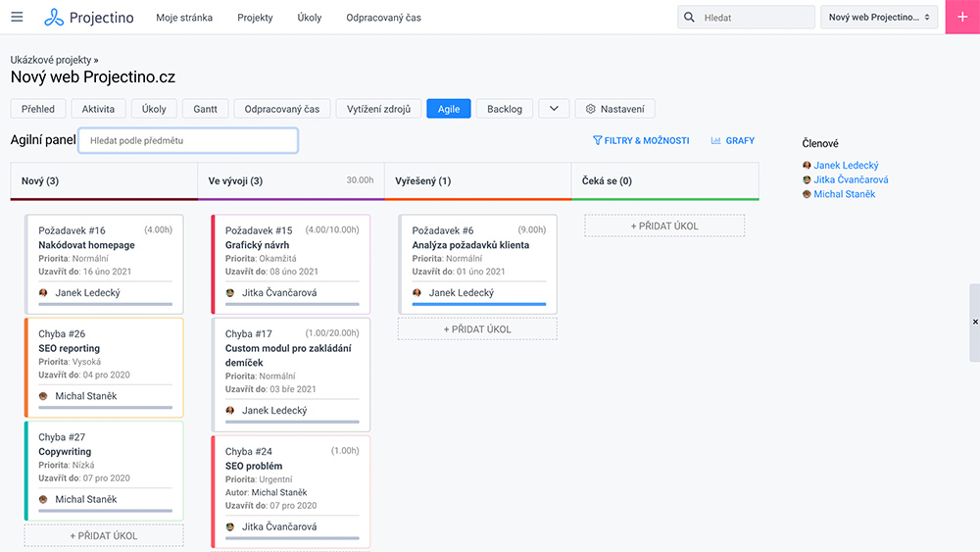
Task: Open Odpracovaný čas top menu
Action: [x=384, y=18]
